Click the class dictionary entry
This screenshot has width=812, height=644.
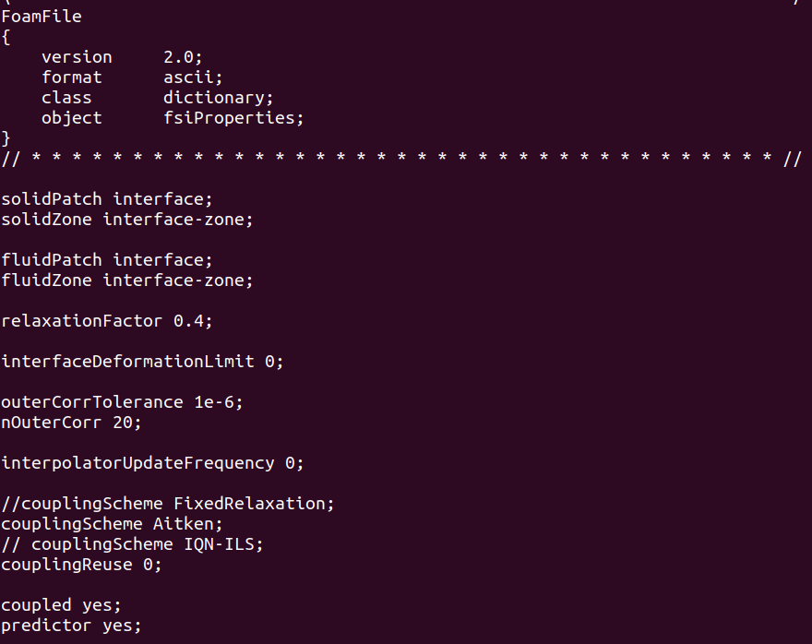(157, 98)
